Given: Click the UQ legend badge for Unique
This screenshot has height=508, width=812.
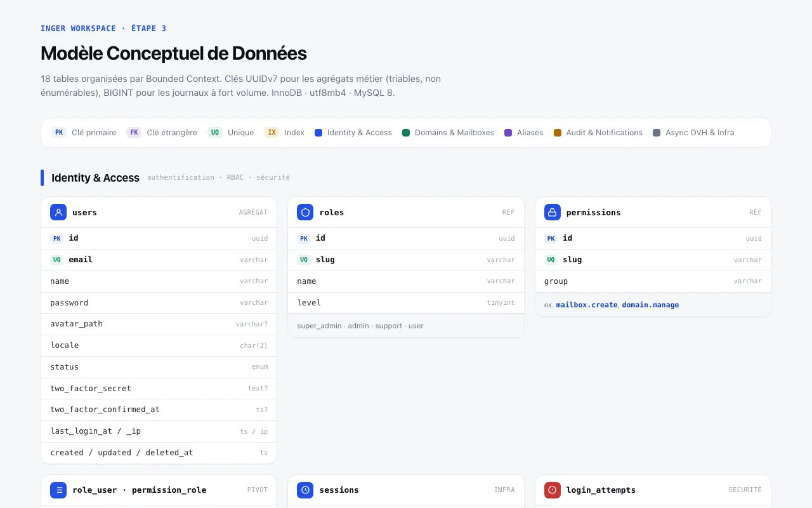Looking at the screenshot, I should pos(215,133).
